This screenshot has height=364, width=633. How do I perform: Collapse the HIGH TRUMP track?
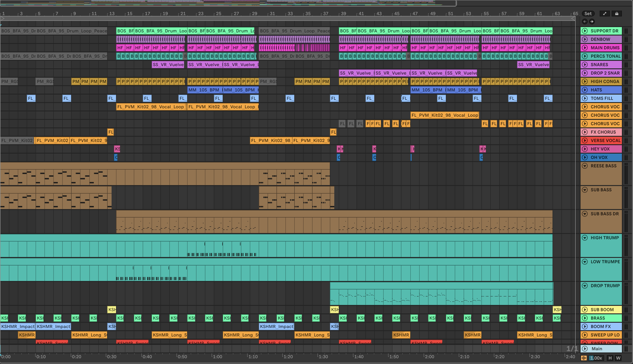point(585,238)
